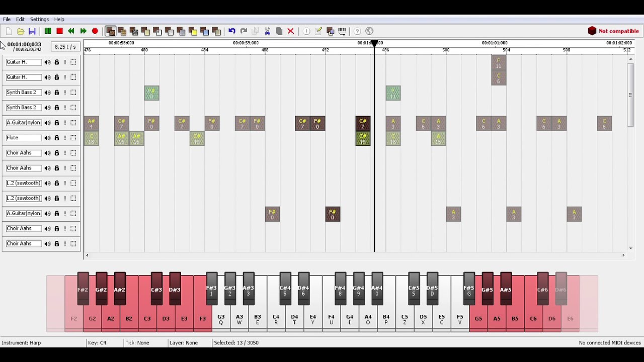Viewport: 644px width, 362px height.
Task: Play the red A5 piano key
Action: (x=497, y=319)
